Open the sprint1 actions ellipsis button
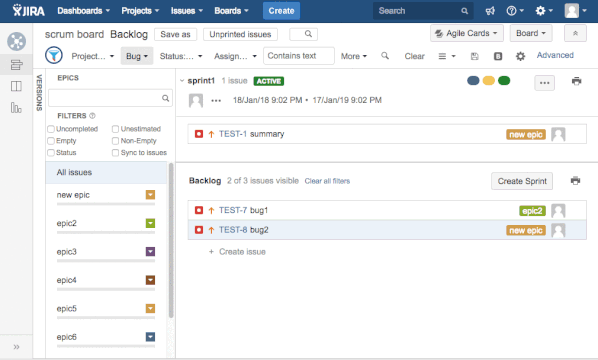 coord(544,83)
